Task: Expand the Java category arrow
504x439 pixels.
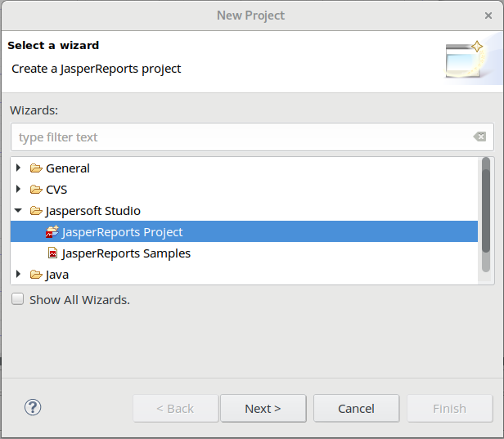Action: click(x=19, y=275)
